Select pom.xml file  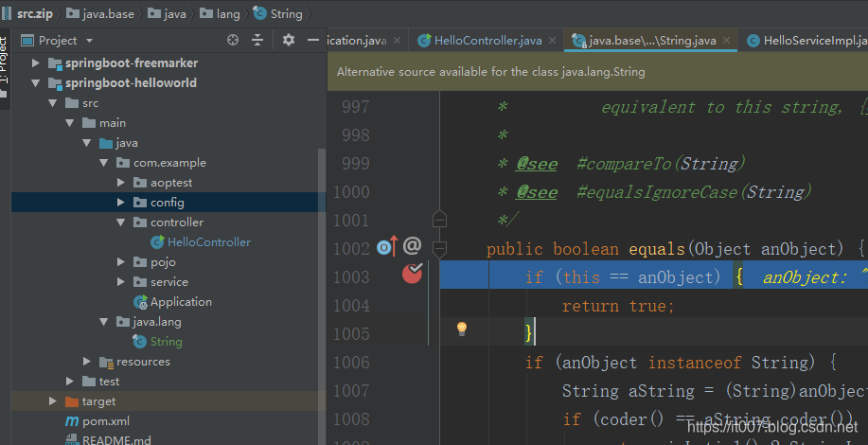[x=97, y=421]
